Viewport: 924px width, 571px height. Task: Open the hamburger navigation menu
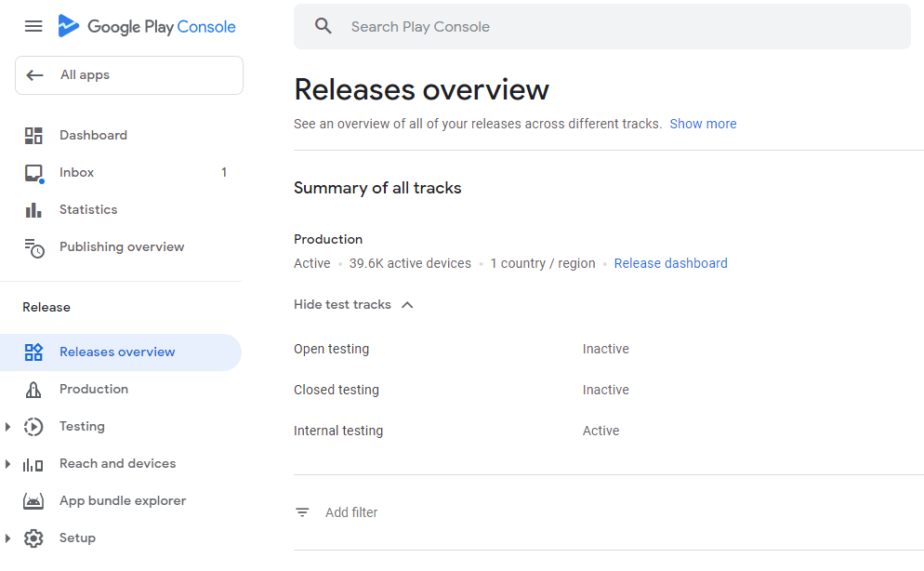click(x=33, y=27)
